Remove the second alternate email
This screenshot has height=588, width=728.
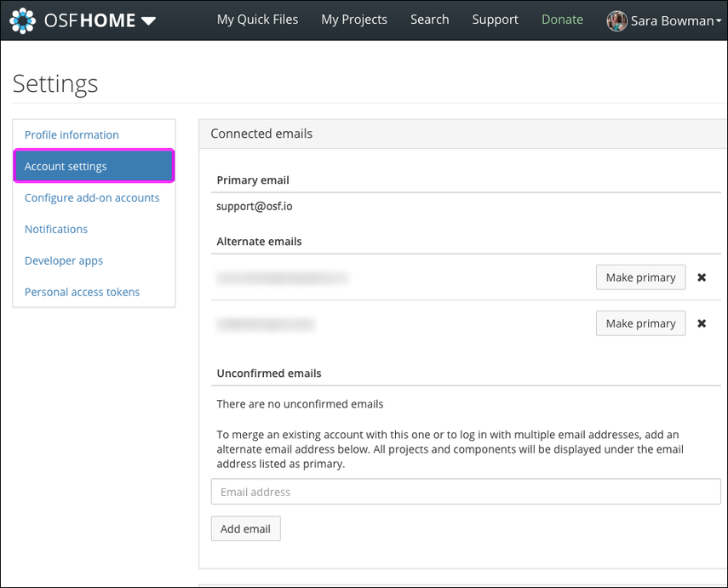[x=702, y=323]
